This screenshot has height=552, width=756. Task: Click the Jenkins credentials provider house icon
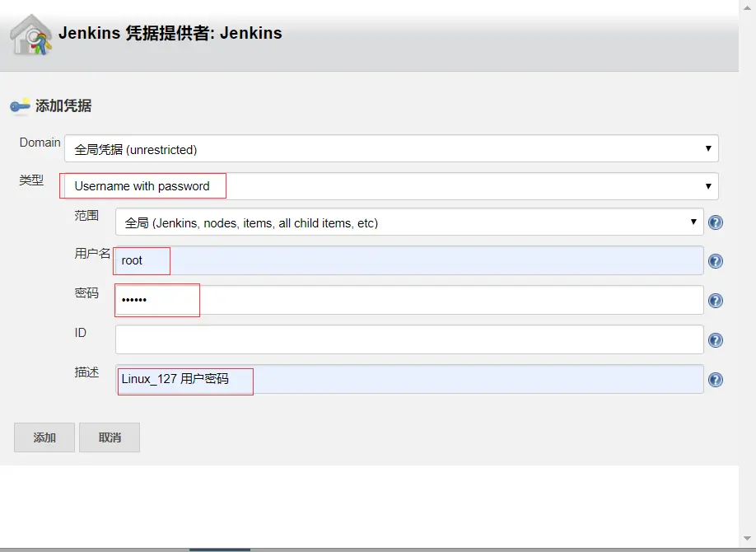(30, 35)
